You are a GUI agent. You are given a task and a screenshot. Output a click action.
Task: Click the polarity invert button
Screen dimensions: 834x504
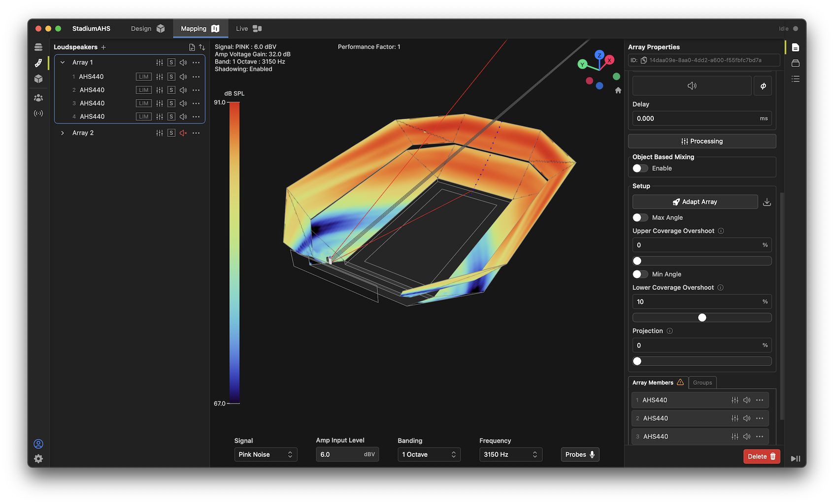point(763,86)
